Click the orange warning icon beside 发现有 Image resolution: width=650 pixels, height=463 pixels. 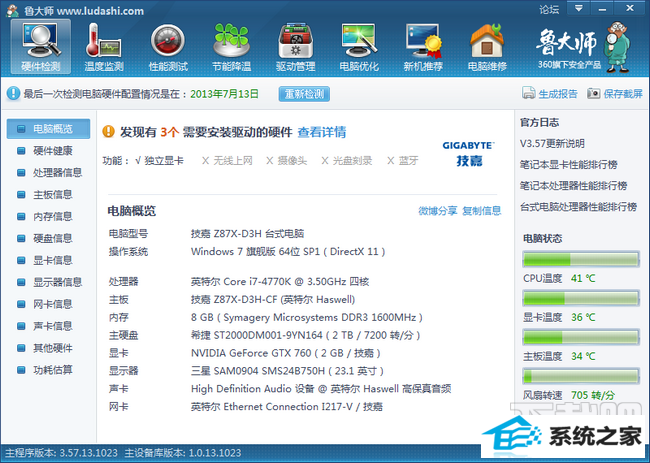click(108, 132)
